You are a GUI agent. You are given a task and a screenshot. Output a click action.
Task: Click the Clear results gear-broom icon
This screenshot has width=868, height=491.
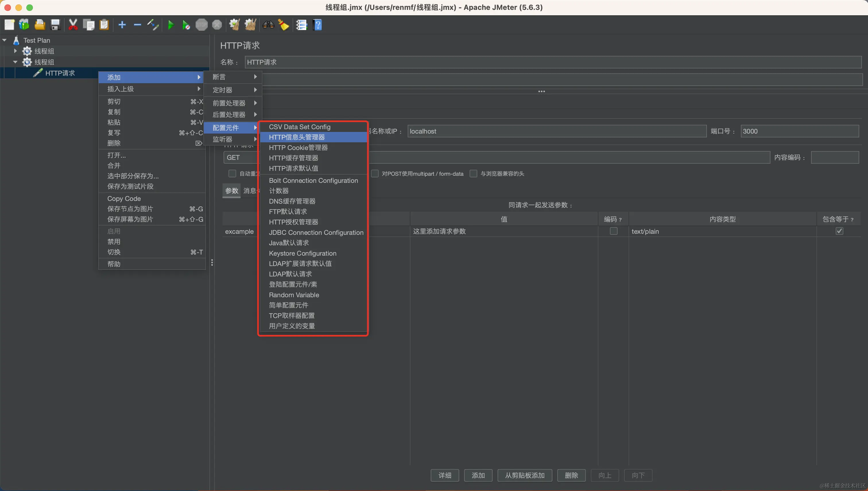[x=235, y=25]
